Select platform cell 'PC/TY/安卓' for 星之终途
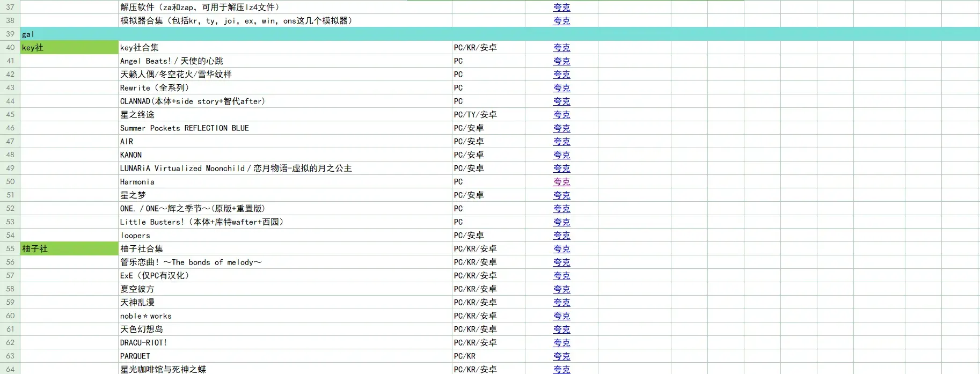This screenshot has width=980, height=374. coord(488,114)
